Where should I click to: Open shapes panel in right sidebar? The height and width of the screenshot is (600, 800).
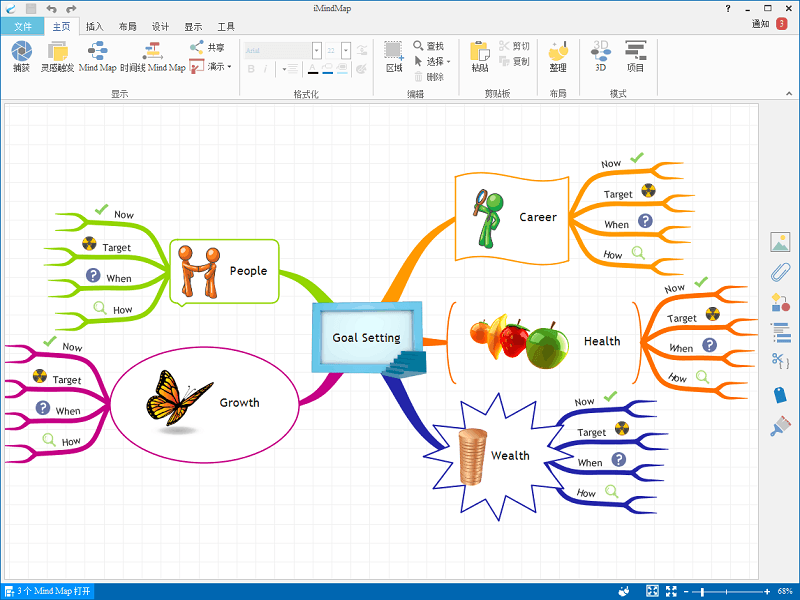point(780,302)
